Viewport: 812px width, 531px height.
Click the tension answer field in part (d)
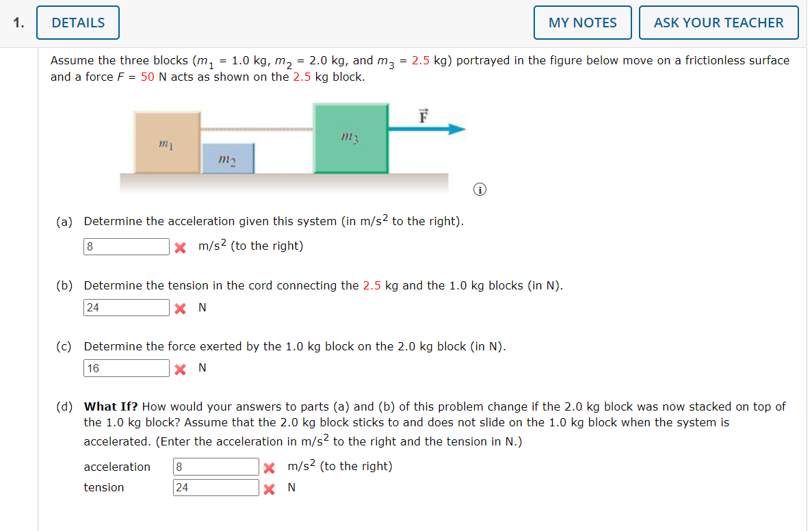[215, 488]
